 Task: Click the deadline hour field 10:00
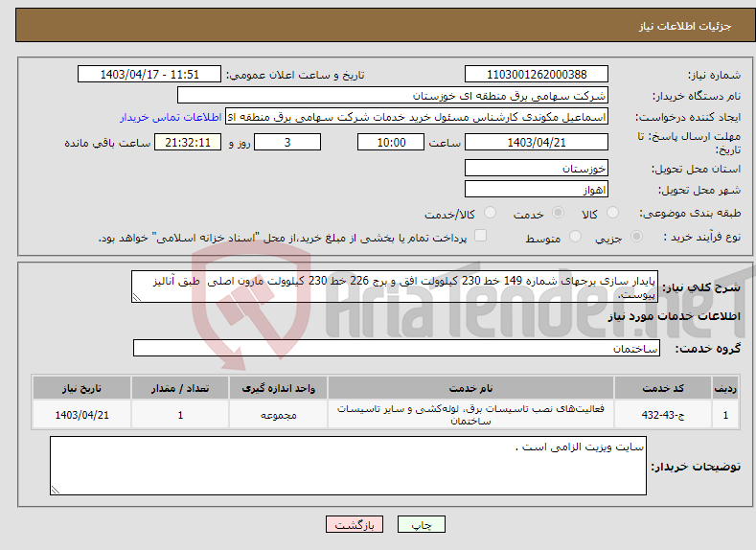391,142
